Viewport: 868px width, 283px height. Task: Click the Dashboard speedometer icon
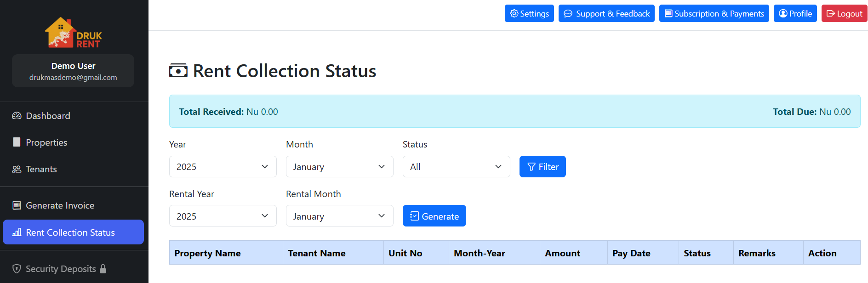(17, 116)
